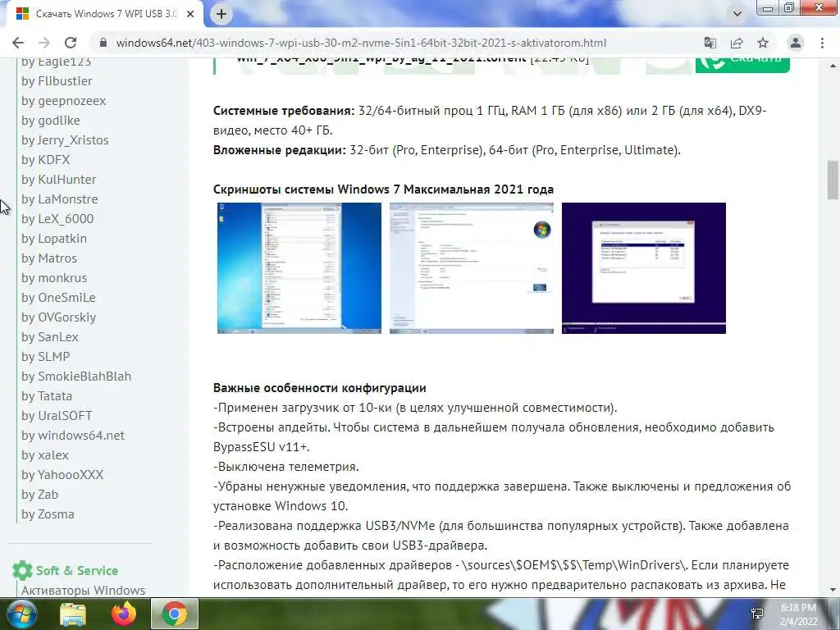This screenshot has height=630, width=840.
Task: Open the user profile icon
Action: point(796,43)
